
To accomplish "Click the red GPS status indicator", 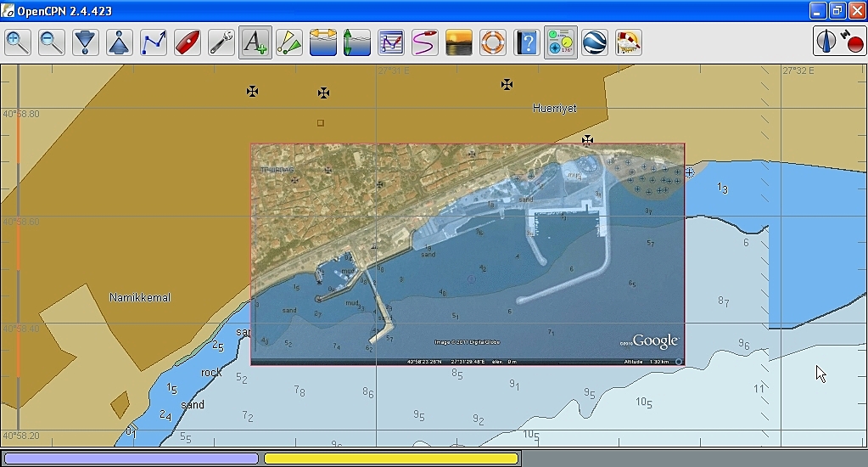I will click(x=853, y=42).
